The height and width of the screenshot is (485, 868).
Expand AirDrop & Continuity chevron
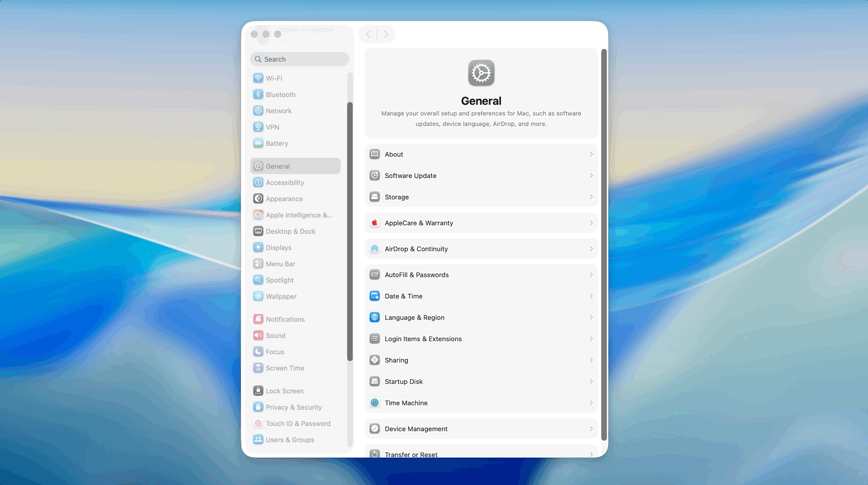591,249
